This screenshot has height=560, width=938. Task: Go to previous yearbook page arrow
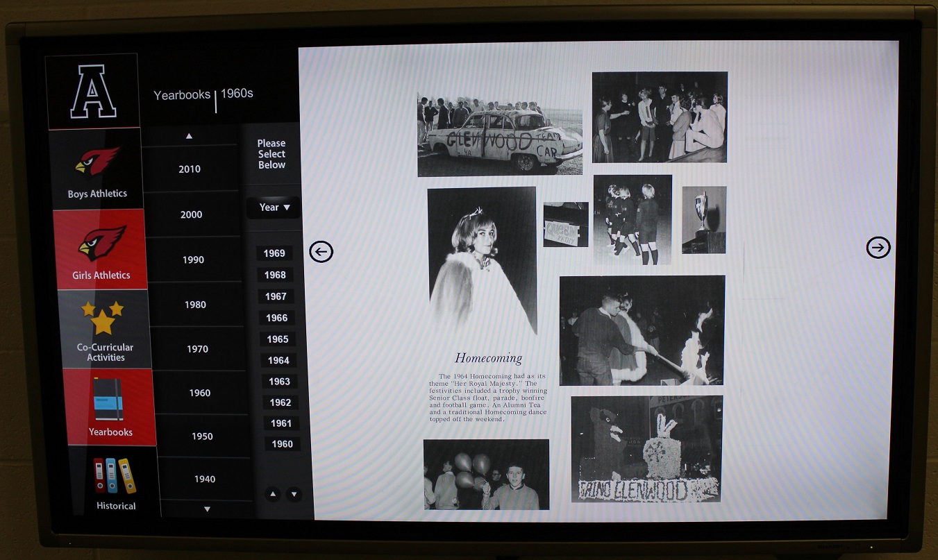(x=321, y=251)
